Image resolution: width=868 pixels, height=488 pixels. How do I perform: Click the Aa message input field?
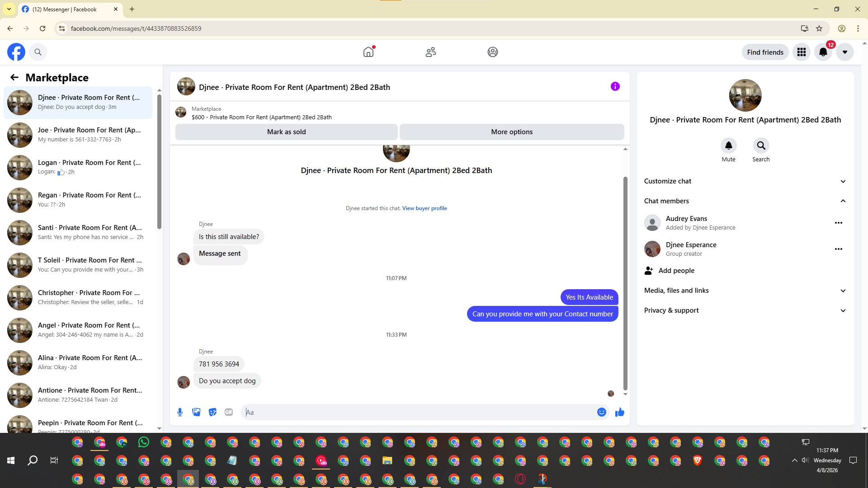coord(420,412)
